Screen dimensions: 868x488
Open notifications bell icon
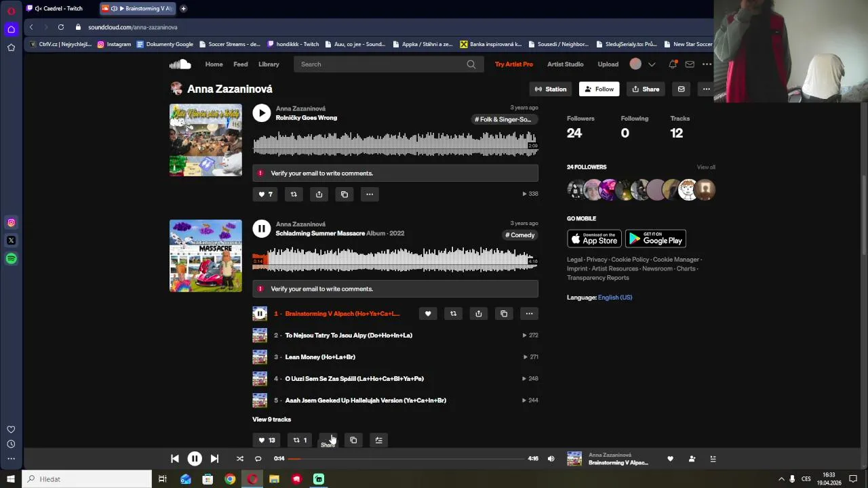pyautogui.click(x=673, y=64)
